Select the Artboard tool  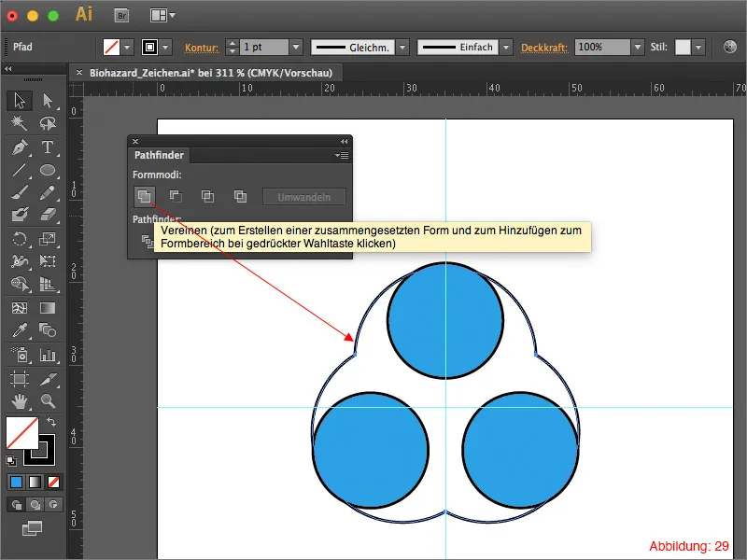coord(20,379)
